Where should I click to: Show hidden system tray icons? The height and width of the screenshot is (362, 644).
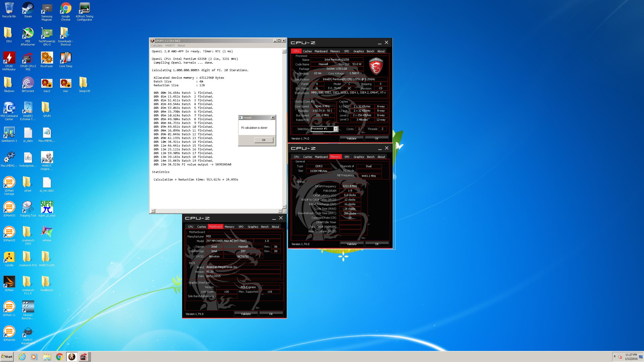615,356
